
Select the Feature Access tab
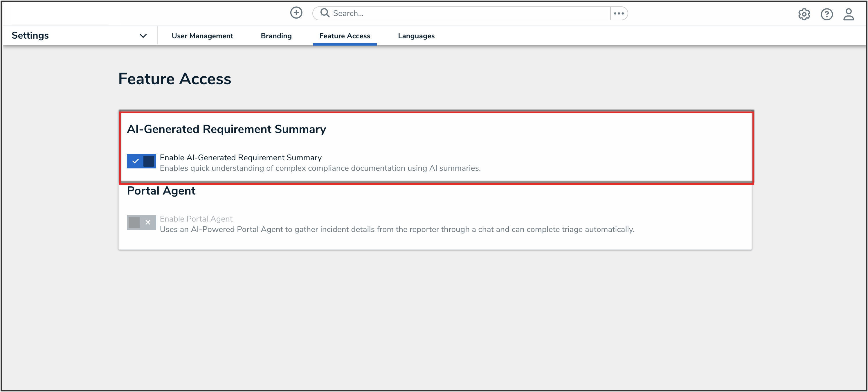point(344,36)
